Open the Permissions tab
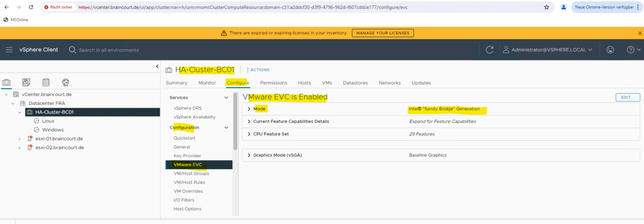This screenshot has width=644, height=224. click(x=273, y=83)
